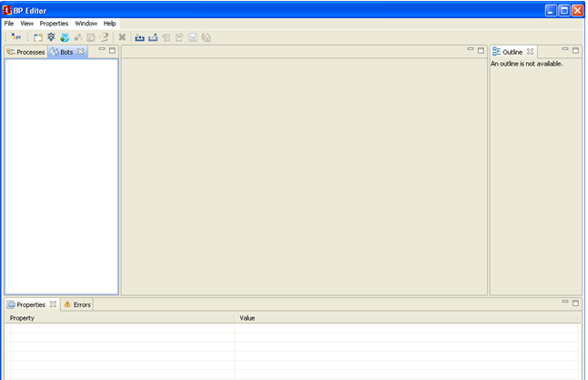Image resolution: width=588 pixels, height=380 pixels.
Task: Click the Value column header
Action: (407, 318)
